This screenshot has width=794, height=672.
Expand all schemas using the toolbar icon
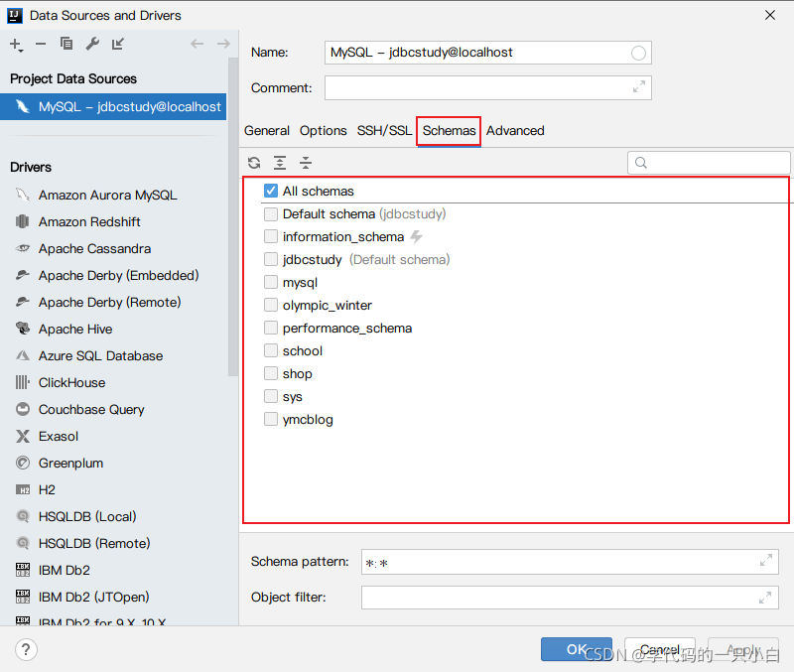[280, 162]
